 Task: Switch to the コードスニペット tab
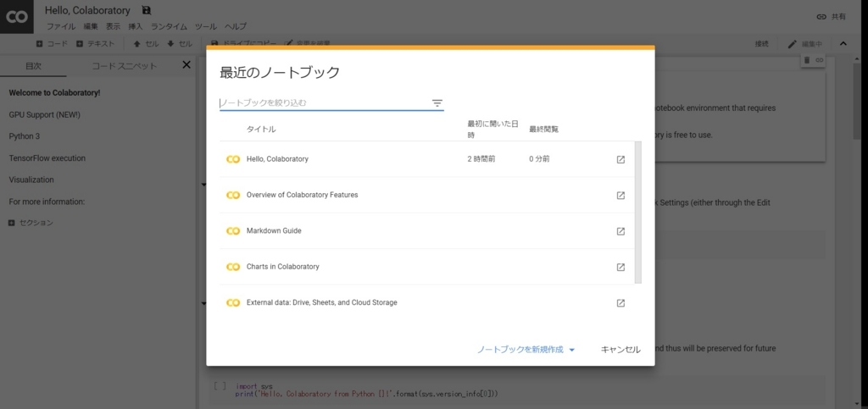[124, 66]
